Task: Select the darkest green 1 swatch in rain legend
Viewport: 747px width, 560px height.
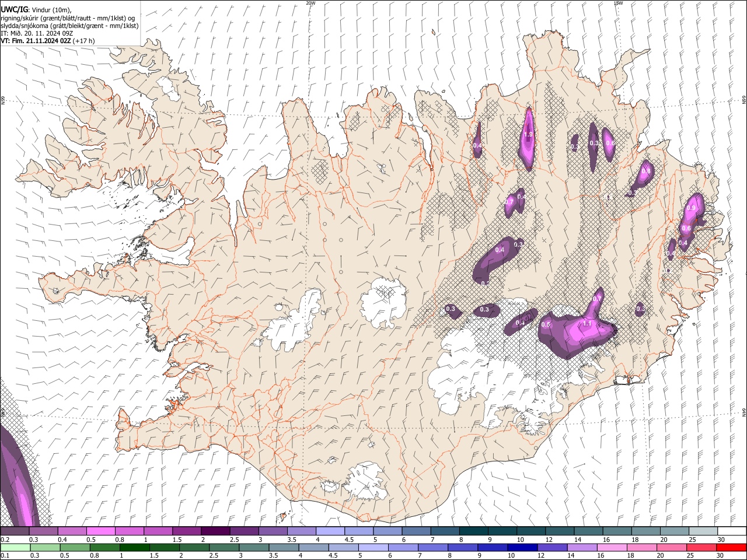Action: tap(135, 548)
